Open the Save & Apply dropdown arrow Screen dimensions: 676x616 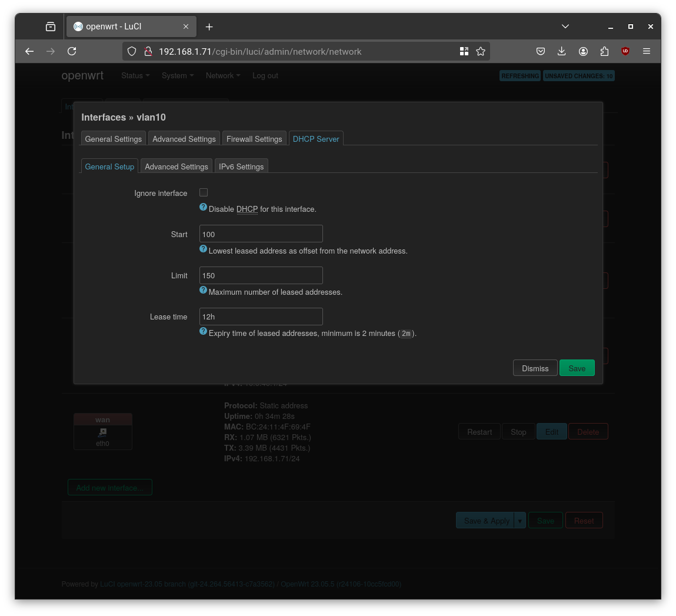520,520
